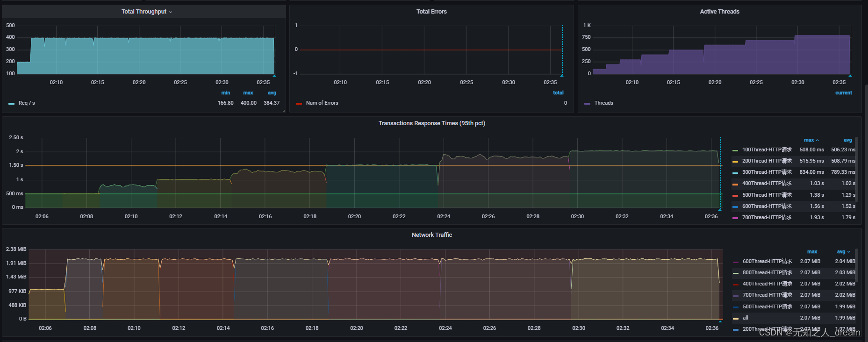Viewport: 868px width, 342px height.
Task: Toggle 800Thread-HTTP请求 series in Network Traffic legend
Action: pos(767,273)
